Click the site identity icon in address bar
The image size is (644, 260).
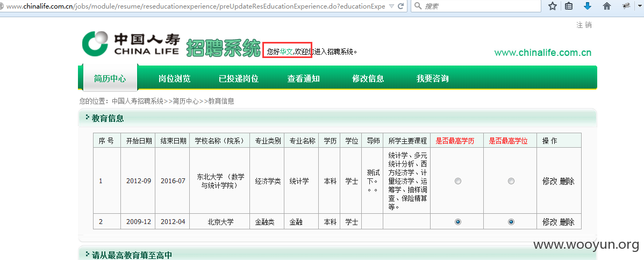point(1,6)
